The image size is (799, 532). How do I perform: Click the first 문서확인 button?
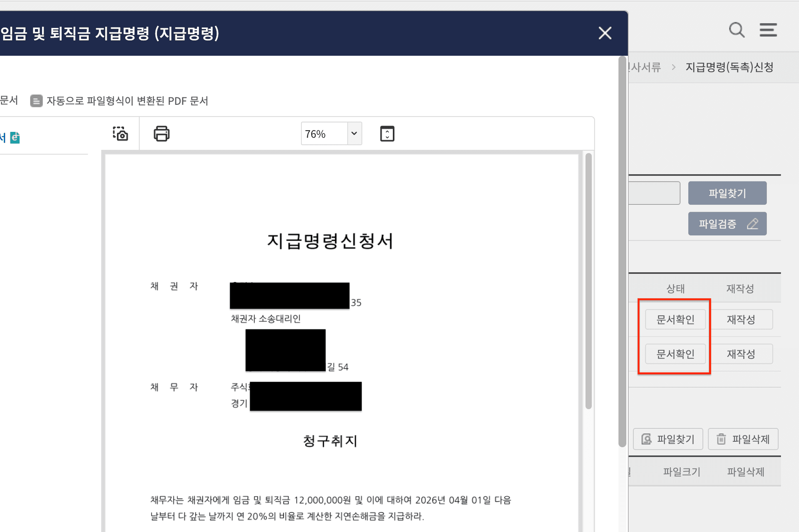[675, 319]
